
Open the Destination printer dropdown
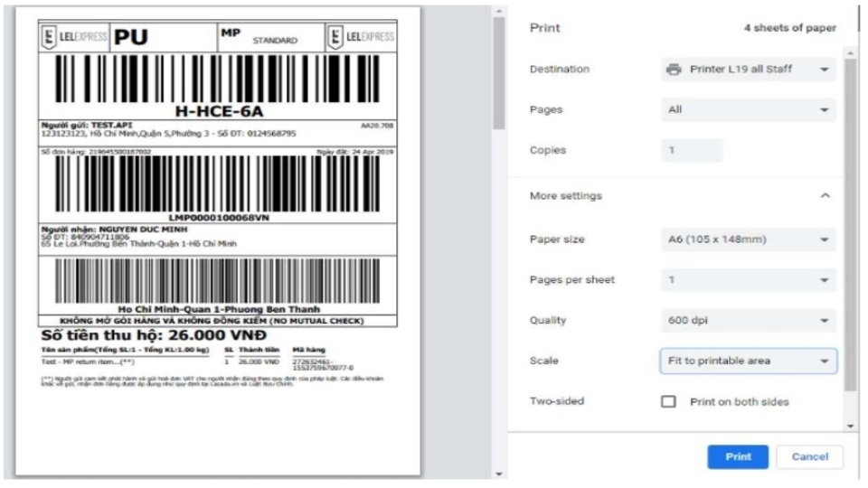[748, 70]
